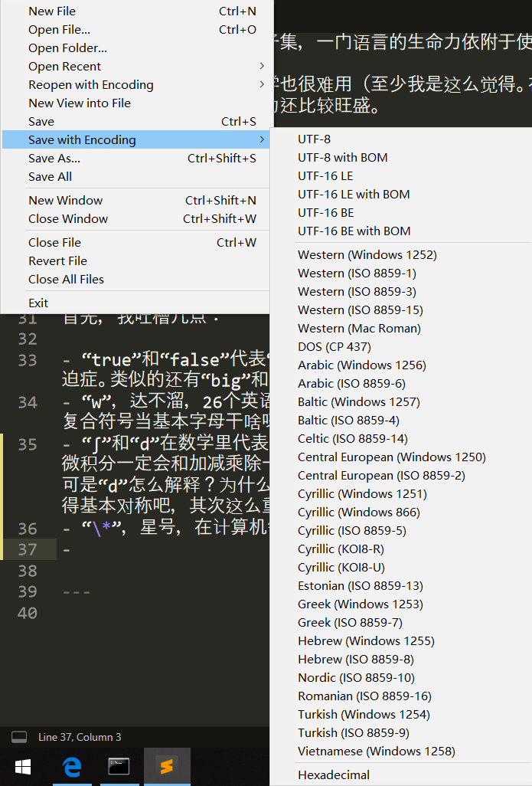The width and height of the screenshot is (532, 786).
Task: Open the Command Prompt taskbar icon
Action: pyautogui.click(x=119, y=767)
